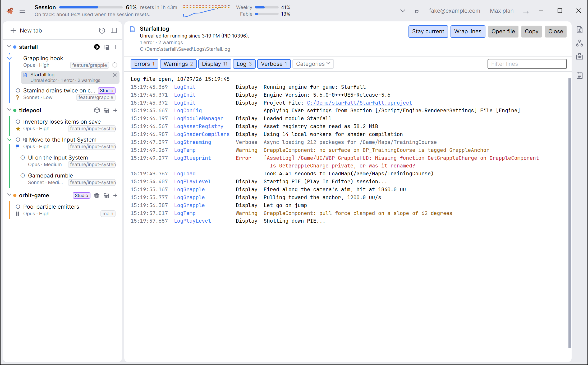Image resolution: width=588 pixels, height=365 pixels.
Task: Toggle the Wrap lines option
Action: coord(468,31)
